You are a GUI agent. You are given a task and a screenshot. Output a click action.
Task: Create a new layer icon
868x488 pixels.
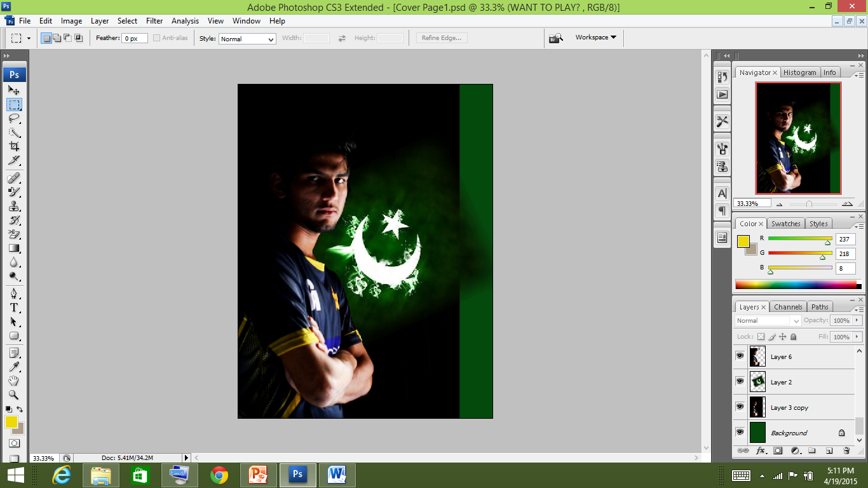pyautogui.click(x=829, y=451)
